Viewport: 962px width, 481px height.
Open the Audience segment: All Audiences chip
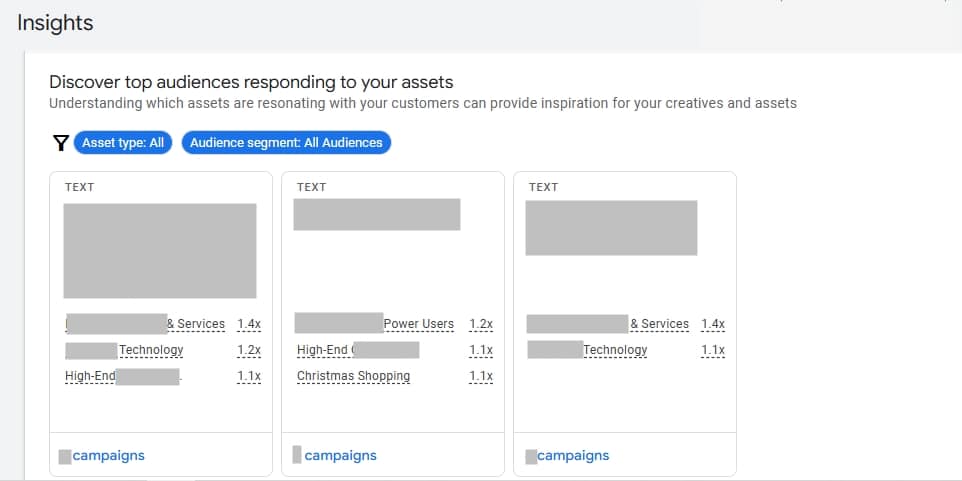286,143
